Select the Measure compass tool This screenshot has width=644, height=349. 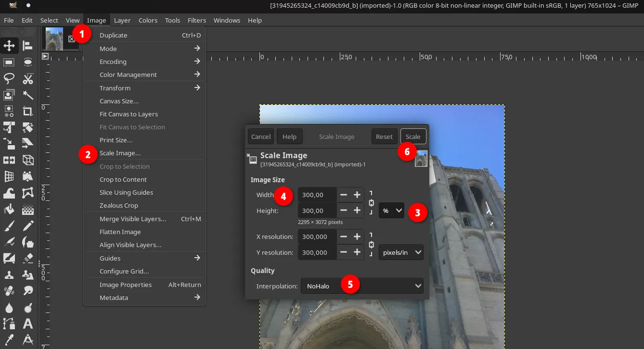(x=28, y=340)
